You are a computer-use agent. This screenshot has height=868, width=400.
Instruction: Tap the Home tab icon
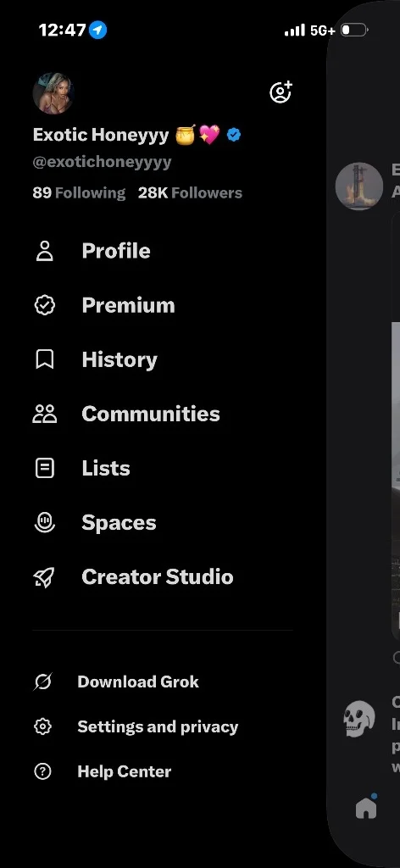point(366,808)
